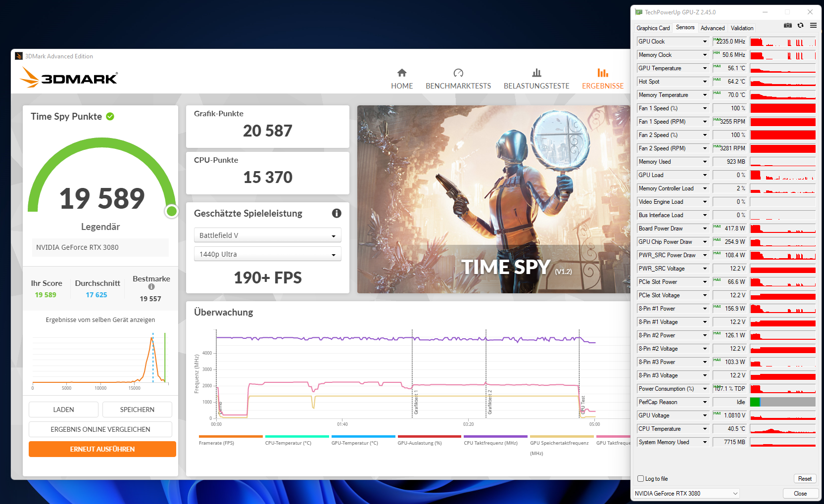Click the CPU-Temperatur teal legend bar
Screen dimensions: 824x504
[x=297, y=436]
